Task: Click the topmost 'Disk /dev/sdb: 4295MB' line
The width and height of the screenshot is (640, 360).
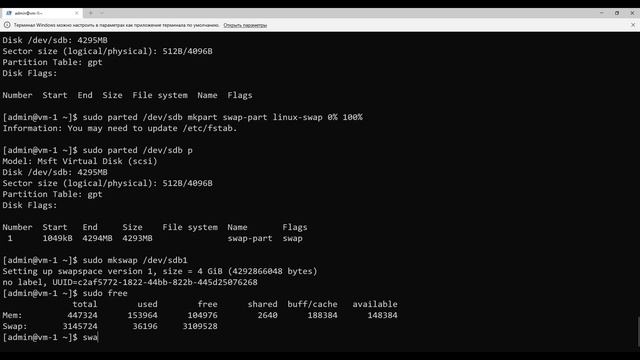Action: pos(55,40)
